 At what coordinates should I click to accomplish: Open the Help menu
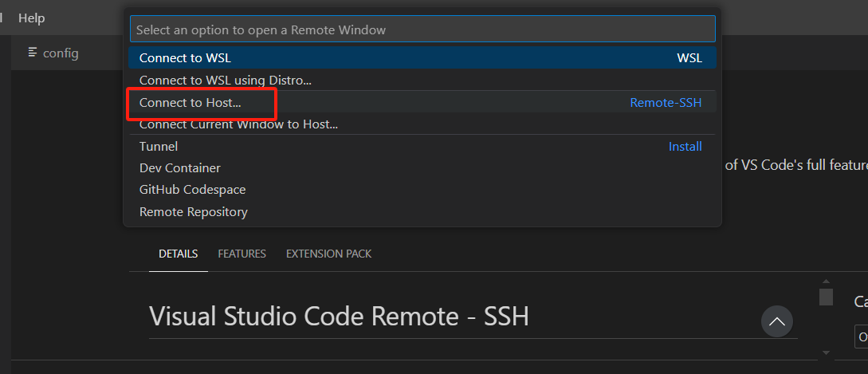[x=32, y=18]
